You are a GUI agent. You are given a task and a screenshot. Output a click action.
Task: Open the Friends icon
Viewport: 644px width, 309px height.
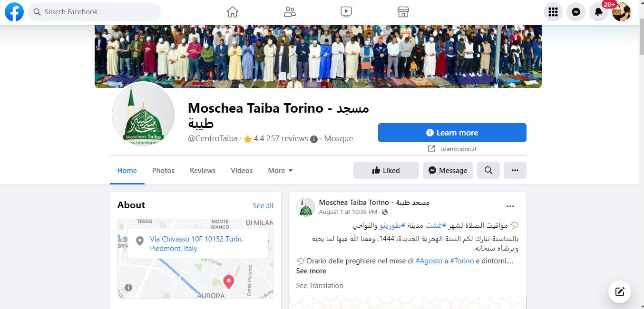pyautogui.click(x=290, y=12)
